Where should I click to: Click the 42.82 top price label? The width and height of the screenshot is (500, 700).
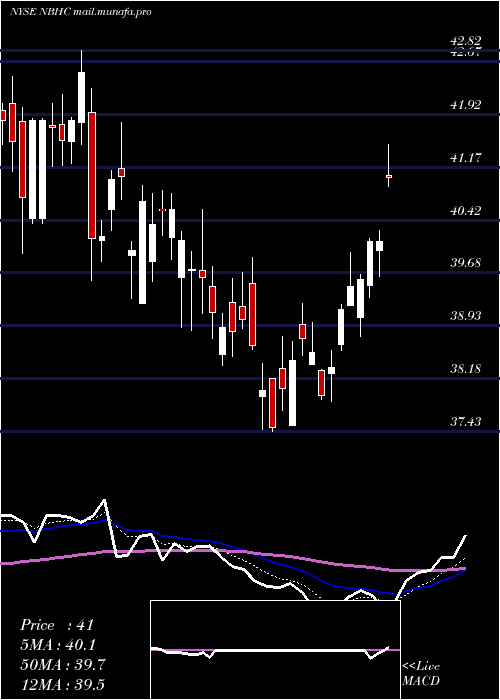(466, 41)
